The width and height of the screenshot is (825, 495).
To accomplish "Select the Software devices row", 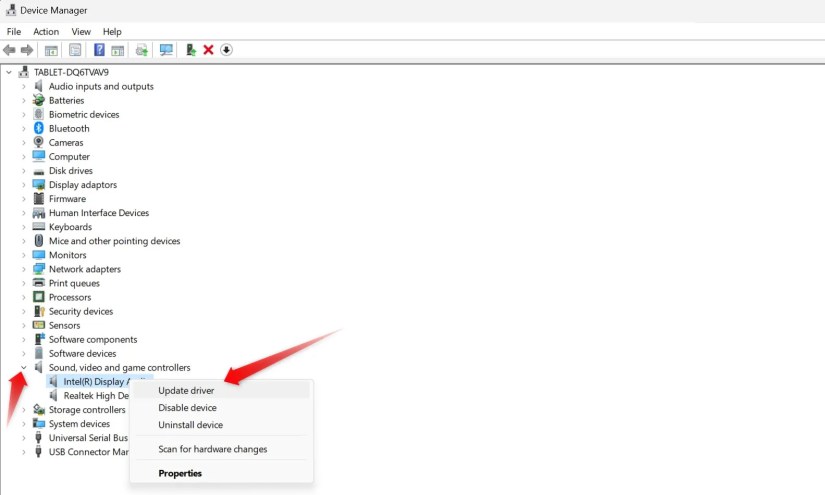I will point(82,353).
